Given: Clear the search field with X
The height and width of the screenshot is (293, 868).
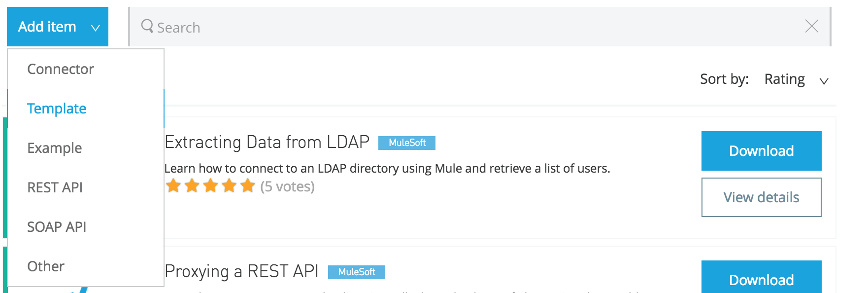Looking at the screenshot, I should pyautogui.click(x=811, y=26).
